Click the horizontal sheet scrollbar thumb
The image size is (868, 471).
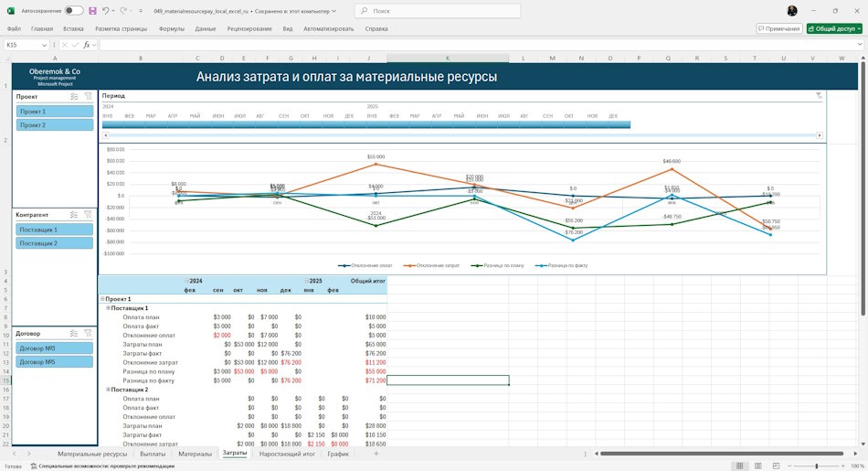[722, 454]
